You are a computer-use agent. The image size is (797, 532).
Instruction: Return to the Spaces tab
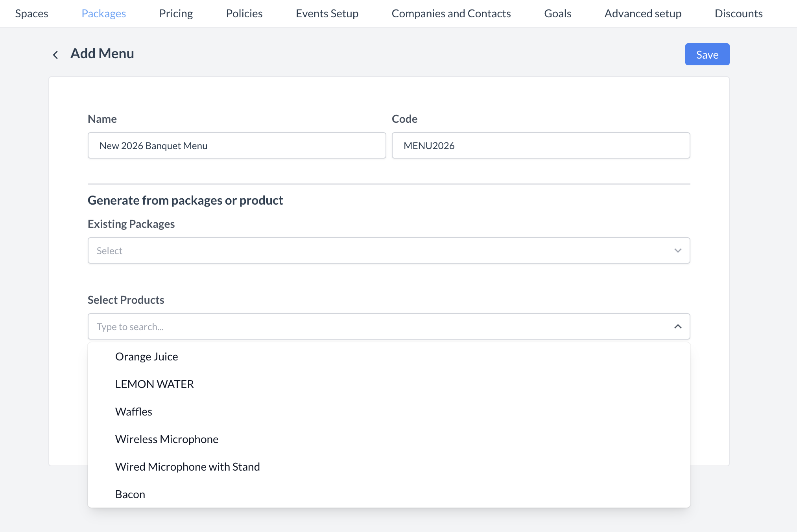[31, 13]
